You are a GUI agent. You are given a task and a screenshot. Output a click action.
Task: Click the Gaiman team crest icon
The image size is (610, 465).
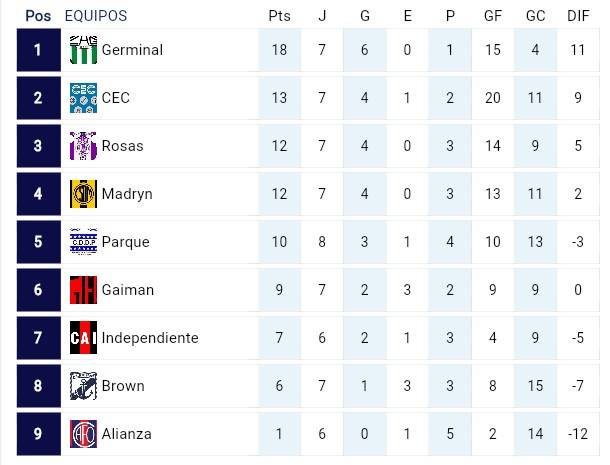tap(83, 290)
